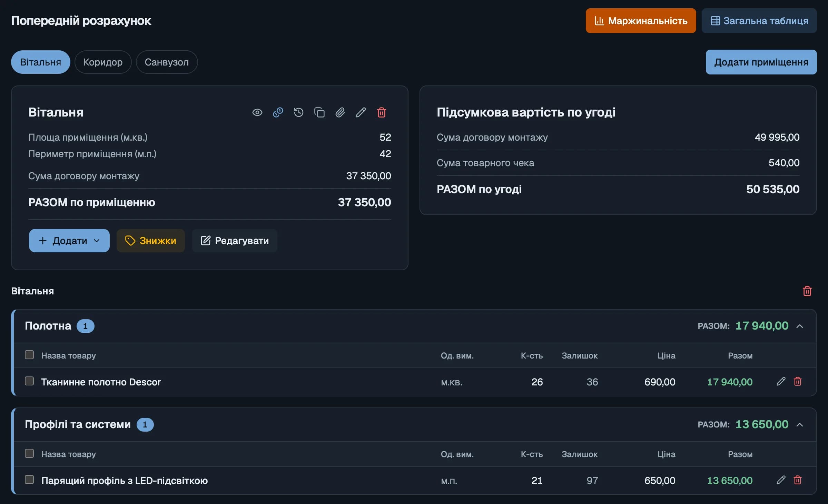Image resolution: width=828 pixels, height=504 pixels.
Task: Open the Маржинальність button
Action: (x=641, y=21)
